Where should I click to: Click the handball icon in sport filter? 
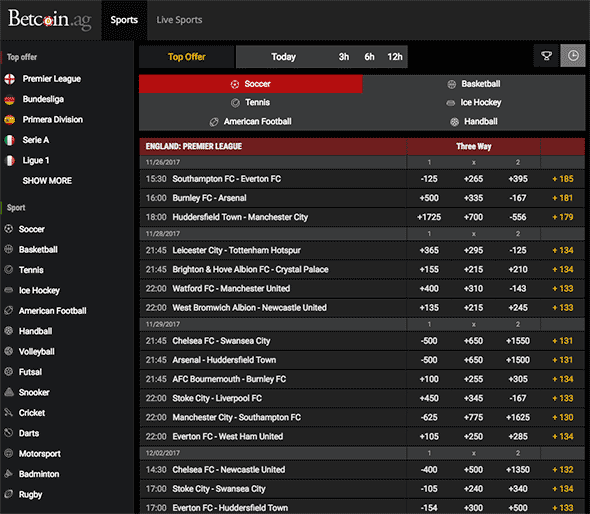point(455,122)
